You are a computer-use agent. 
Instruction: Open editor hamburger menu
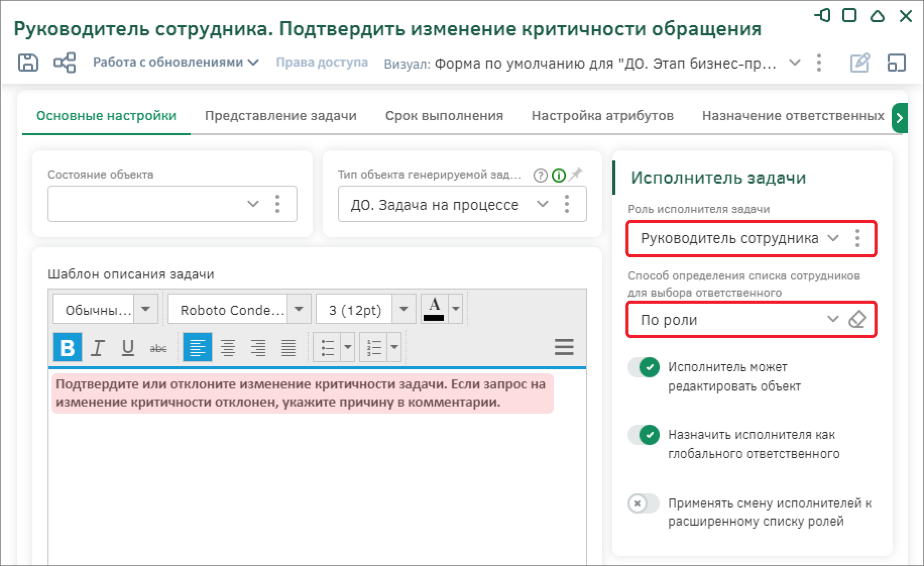564,347
